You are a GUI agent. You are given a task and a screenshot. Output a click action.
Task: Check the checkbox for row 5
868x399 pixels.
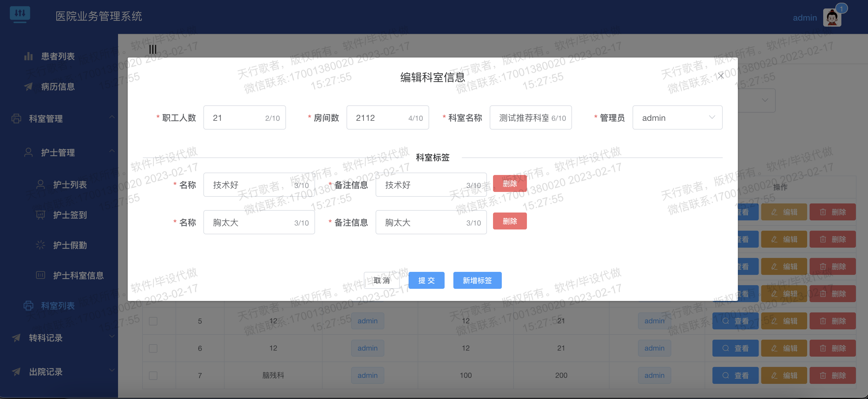click(x=153, y=321)
